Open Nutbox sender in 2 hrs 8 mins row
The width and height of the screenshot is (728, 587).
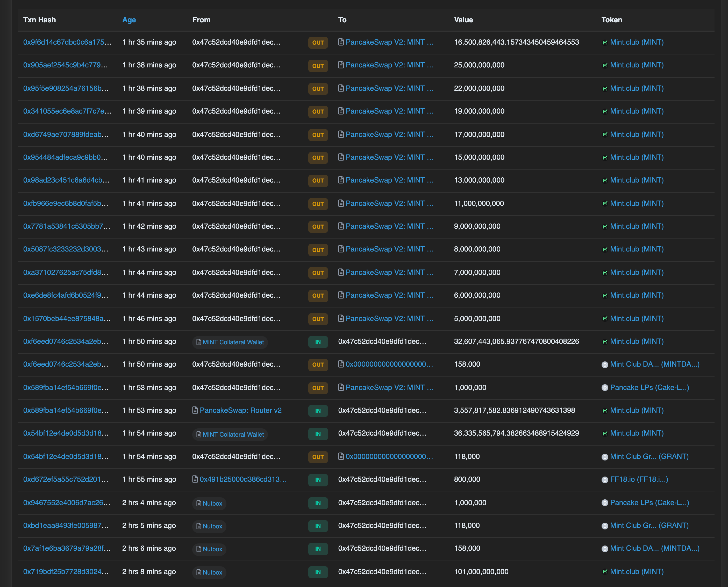click(212, 572)
